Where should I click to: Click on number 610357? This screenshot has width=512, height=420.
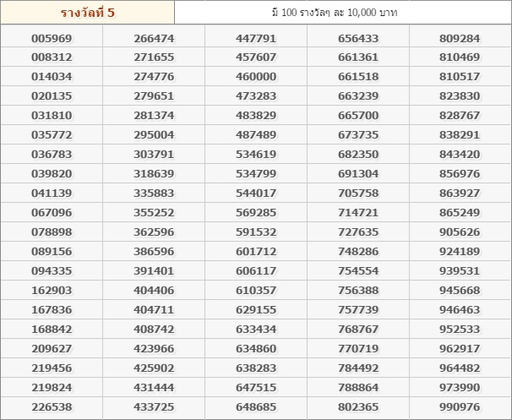coord(256,291)
